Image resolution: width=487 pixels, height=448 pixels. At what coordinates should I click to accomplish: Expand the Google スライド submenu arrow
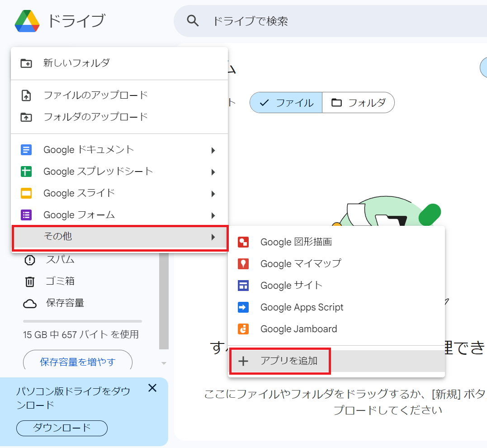[213, 193]
